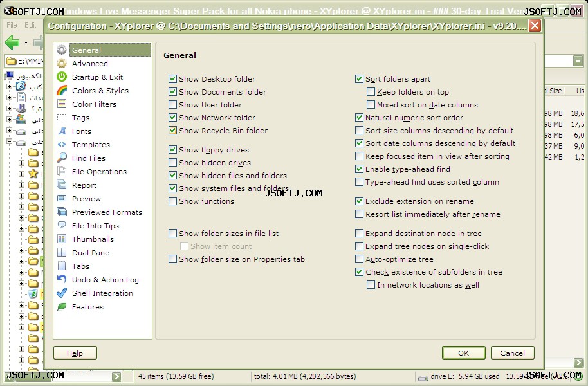Viewport: 588px width, 386px height.
Task: Check Keep folders on top
Action: (x=371, y=91)
